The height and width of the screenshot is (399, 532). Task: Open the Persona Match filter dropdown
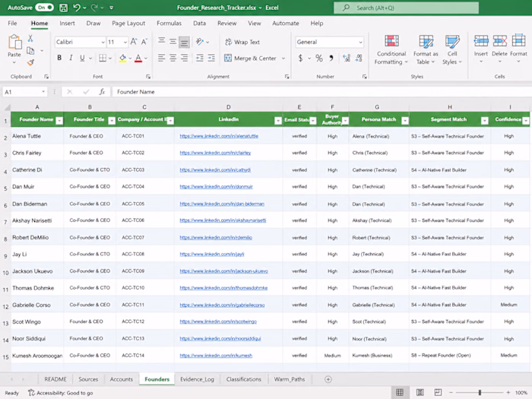coord(405,120)
